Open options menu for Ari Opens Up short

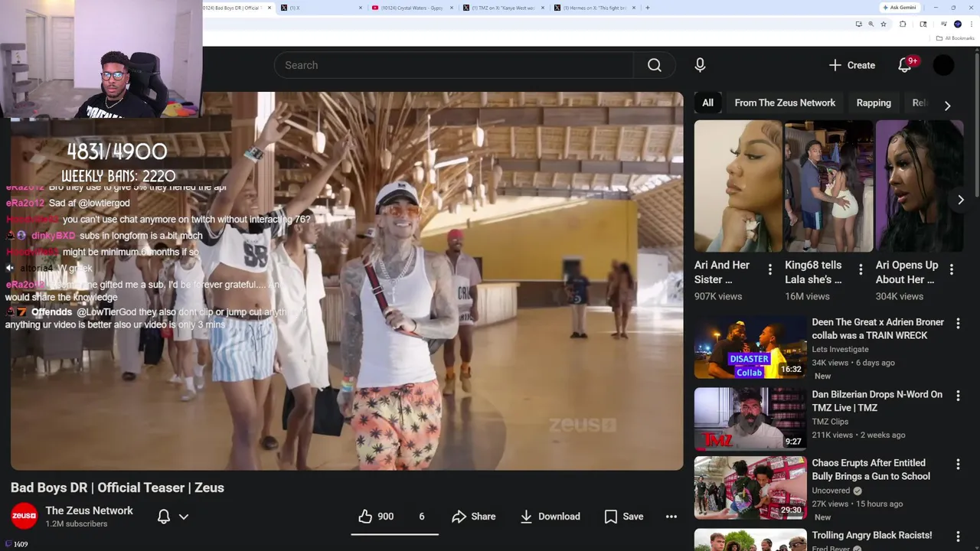click(952, 269)
